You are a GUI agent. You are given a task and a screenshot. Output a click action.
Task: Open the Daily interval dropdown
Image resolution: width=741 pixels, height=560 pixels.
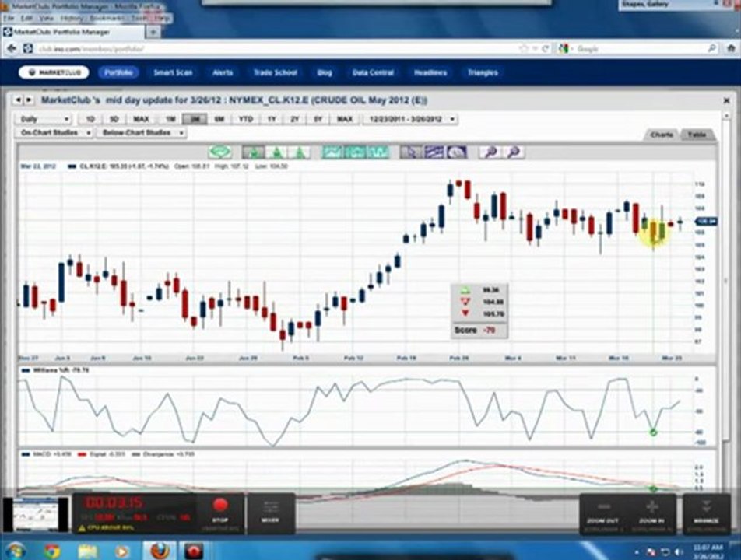pos(44,119)
